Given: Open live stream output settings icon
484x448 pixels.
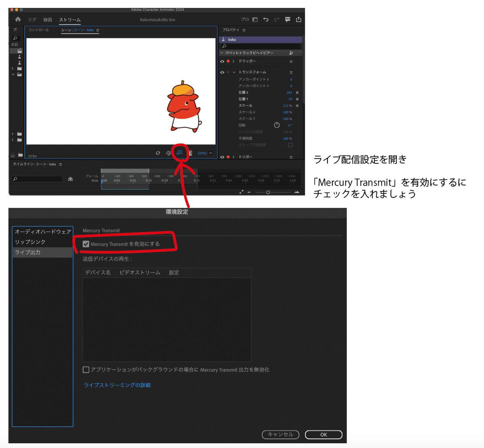Looking at the screenshot, I should pos(179,153).
